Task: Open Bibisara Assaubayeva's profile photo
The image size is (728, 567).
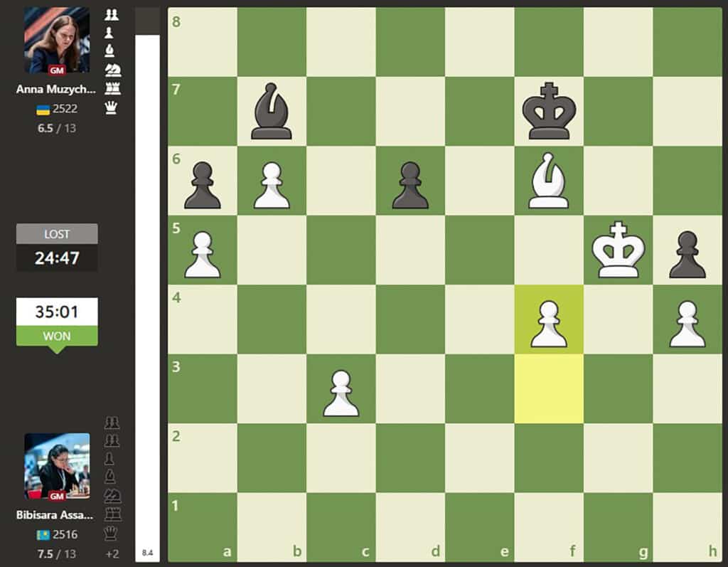Action: pos(57,466)
